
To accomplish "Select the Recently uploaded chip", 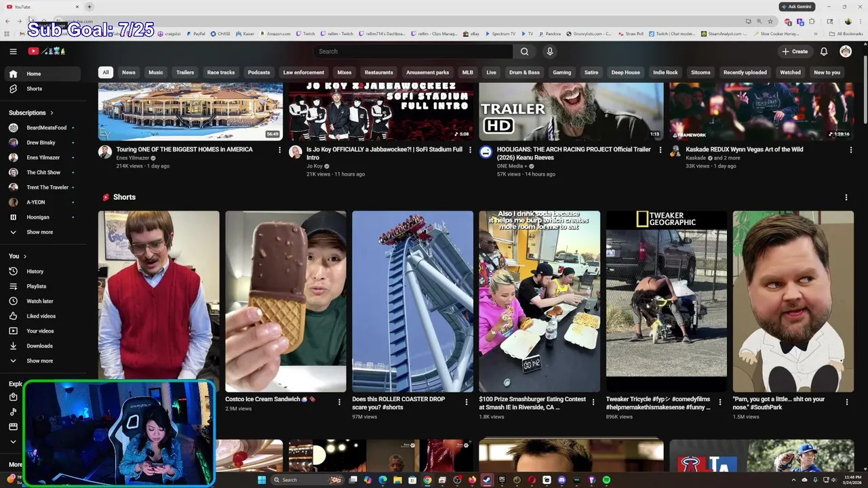I will [x=745, y=73].
